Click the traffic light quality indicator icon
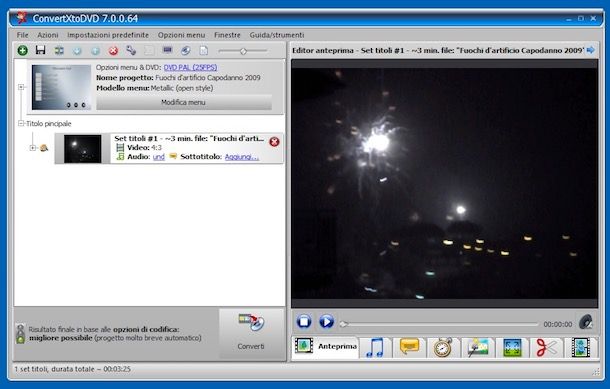This screenshot has width=610, height=389. 20,334
